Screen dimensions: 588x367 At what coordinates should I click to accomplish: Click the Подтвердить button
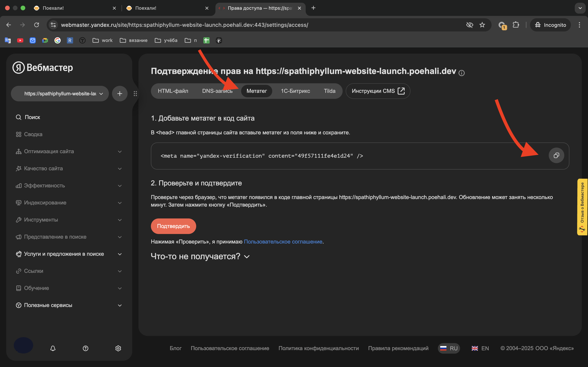click(173, 226)
